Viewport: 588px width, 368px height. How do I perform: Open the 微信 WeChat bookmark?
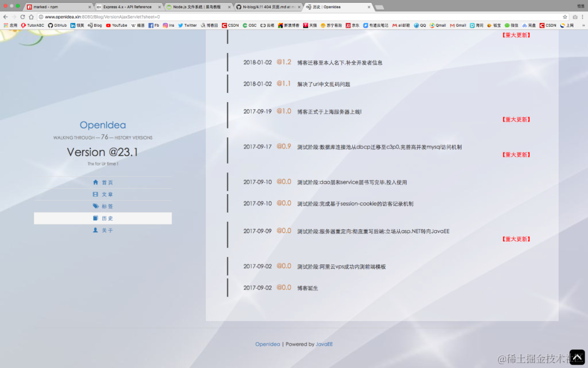click(x=511, y=26)
